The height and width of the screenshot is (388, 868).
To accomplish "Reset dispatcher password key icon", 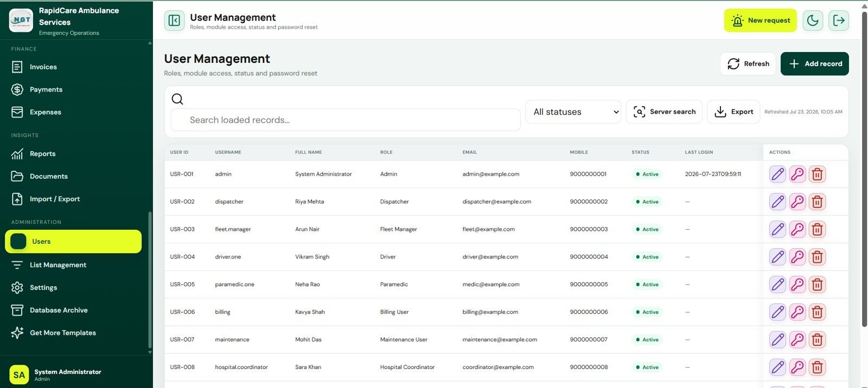I will 797,202.
